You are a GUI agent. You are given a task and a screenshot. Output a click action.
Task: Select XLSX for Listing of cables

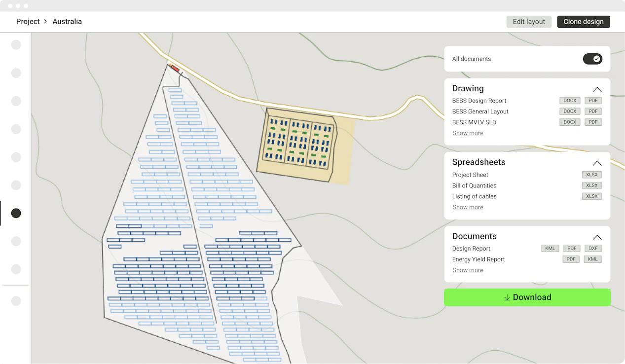(x=592, y=196)
